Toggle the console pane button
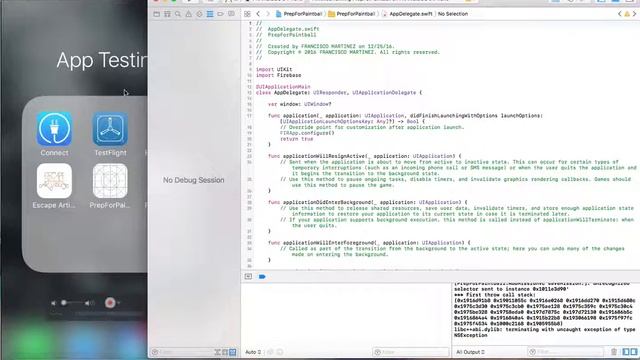Screen dimensions: 640x360 tap(633, 352)
